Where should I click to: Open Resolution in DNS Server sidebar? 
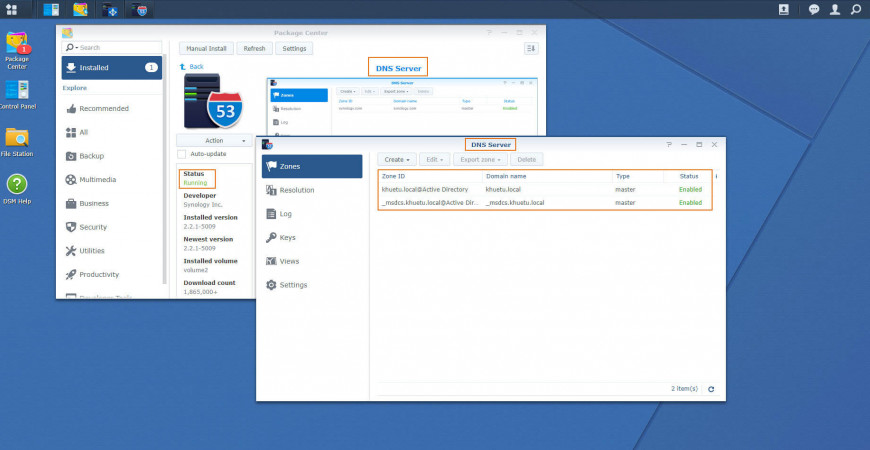click(x=312, y=190)
